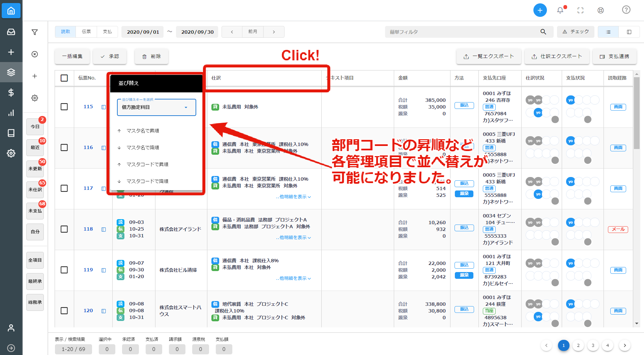This screenshot has height=355, width=644.
Task: Click the plus icon in filter panel
Action: tap(35, 76)
